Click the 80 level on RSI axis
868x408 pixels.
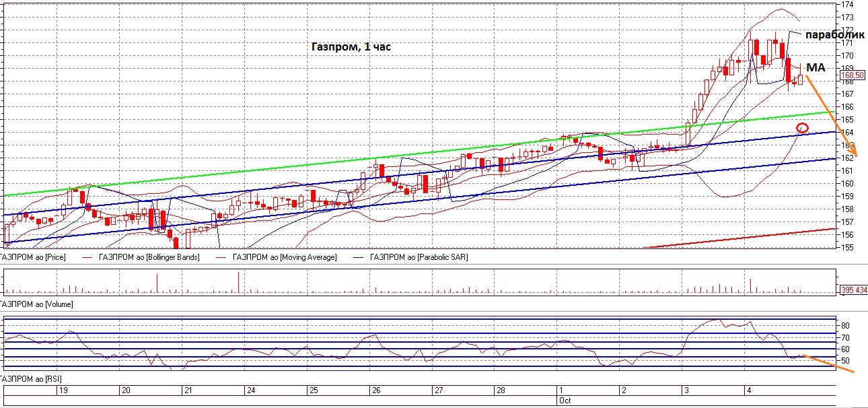tap(845, 325)
